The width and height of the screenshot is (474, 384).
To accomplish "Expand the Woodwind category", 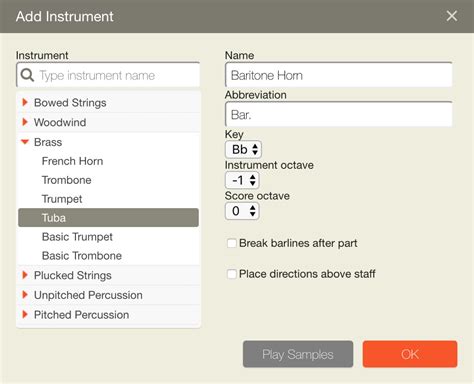I will [25, 122].
